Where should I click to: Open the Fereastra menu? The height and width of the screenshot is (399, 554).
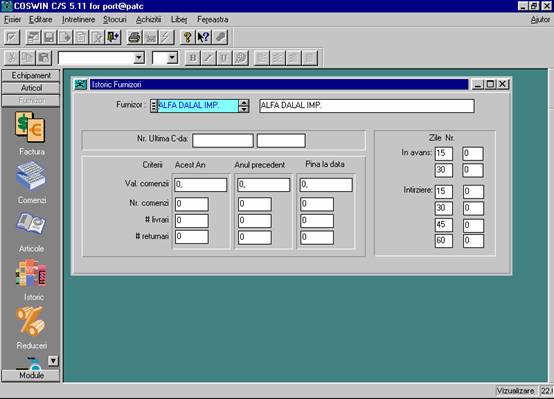(213, 20)
